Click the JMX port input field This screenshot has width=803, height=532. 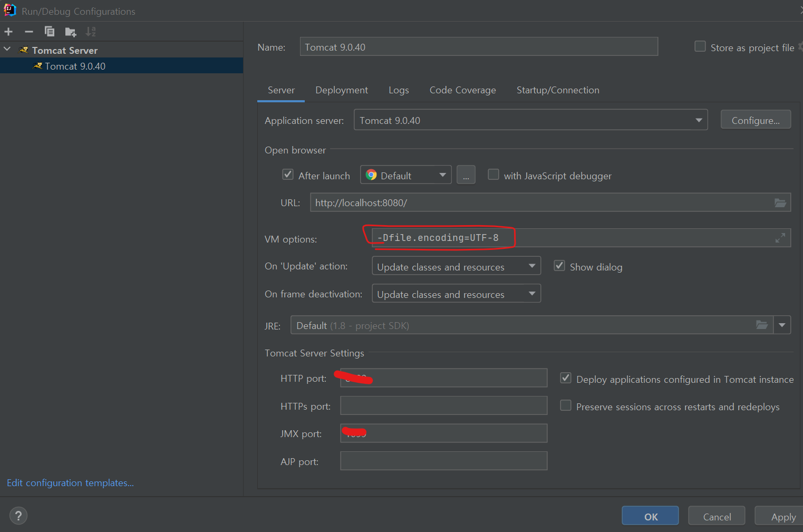tap(444, 433)
